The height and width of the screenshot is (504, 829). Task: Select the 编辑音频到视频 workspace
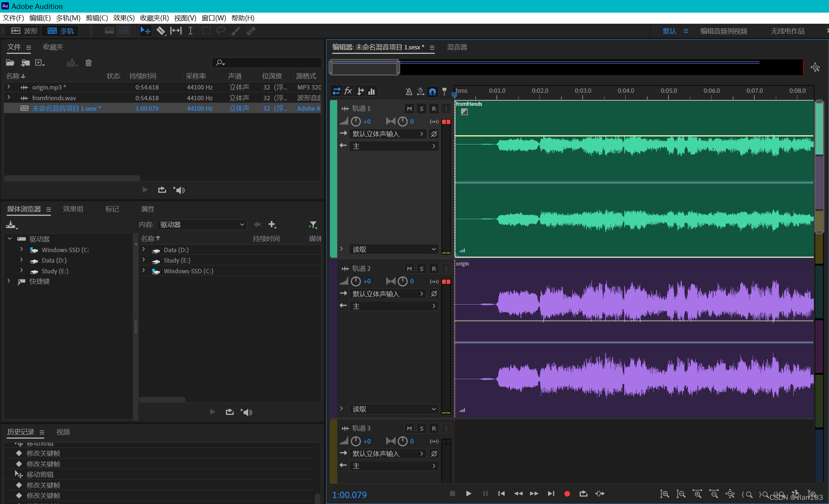tap(723, 31)
